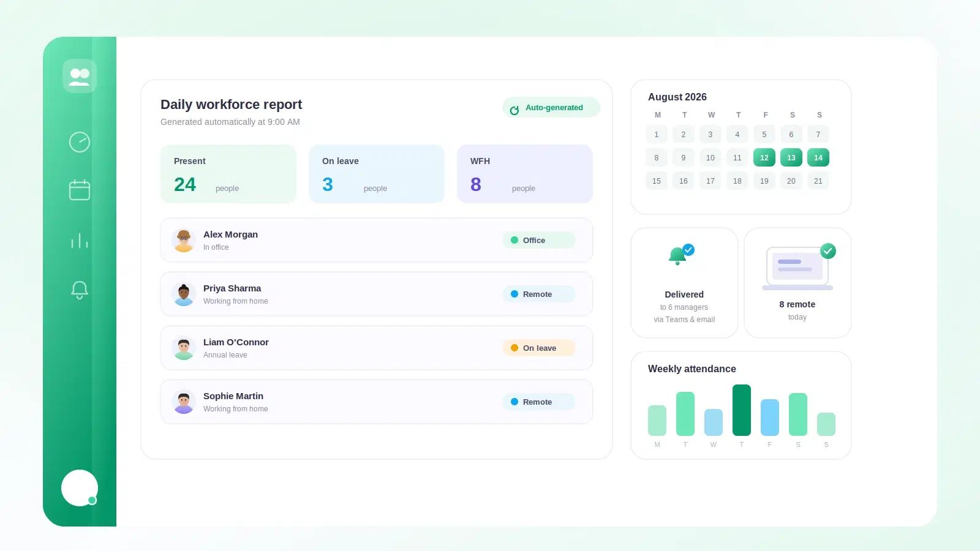980x551 pixels.
Task: Select the On leave 3 people card
Action: (x=377, y=174)
